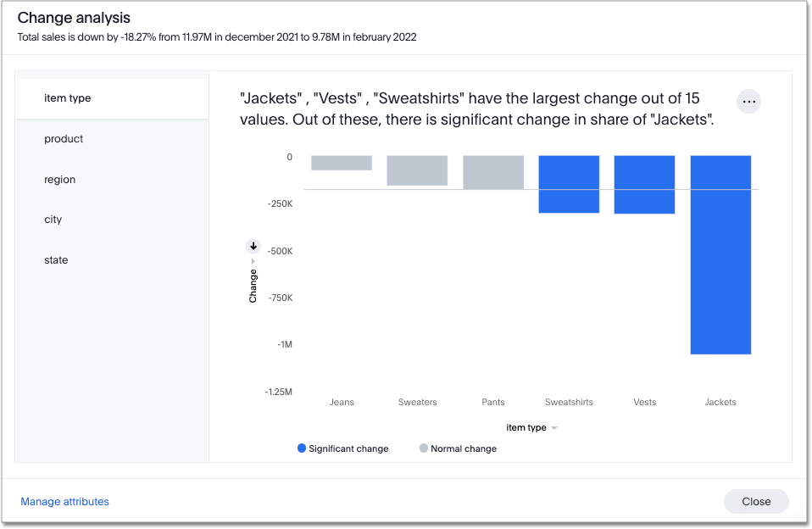The image size is (812, 529).
Task: Select the region attribute
Action: click(x=59, y=179)
